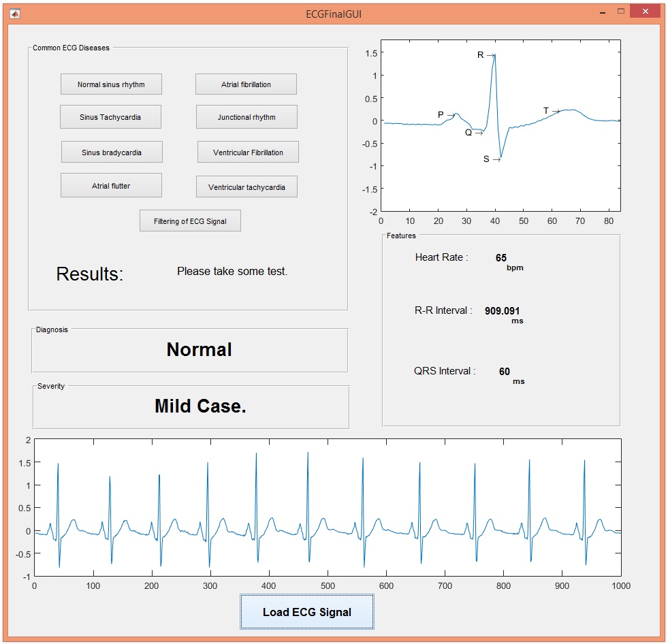668x644 pixels.
Task: Run the Ventricular tachycardia test
Action: pos(246,186)
